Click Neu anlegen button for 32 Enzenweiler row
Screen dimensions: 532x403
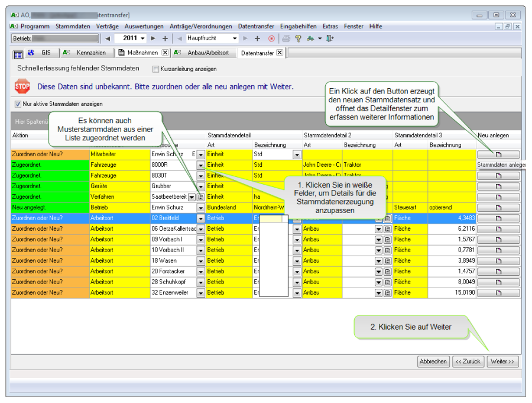[x=498, y=293]
